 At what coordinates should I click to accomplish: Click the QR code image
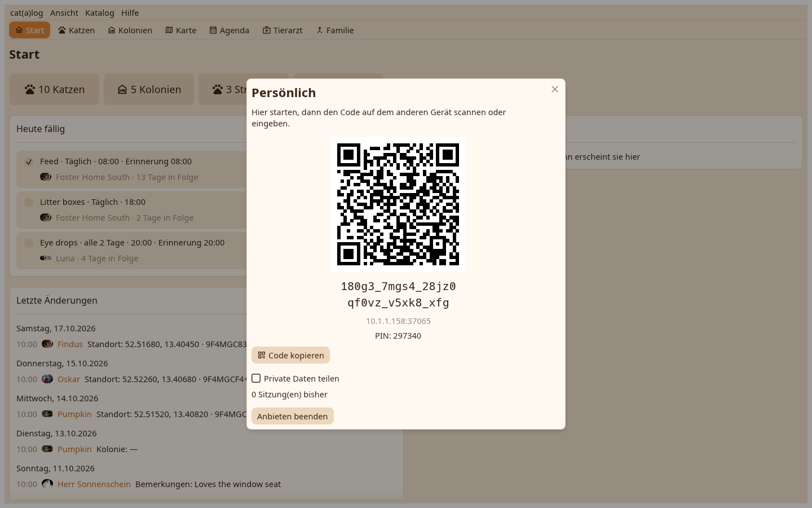(398, 204)
